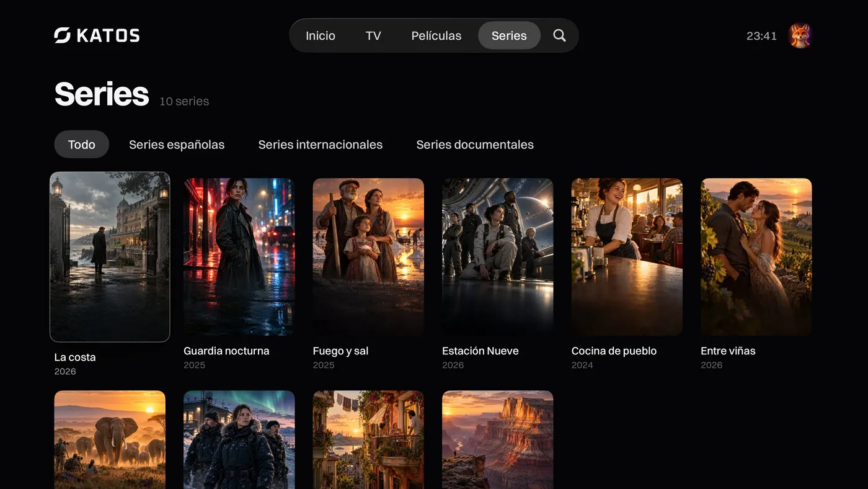
Task: Open the search icon in navigation bar
Action: point(559,35)
